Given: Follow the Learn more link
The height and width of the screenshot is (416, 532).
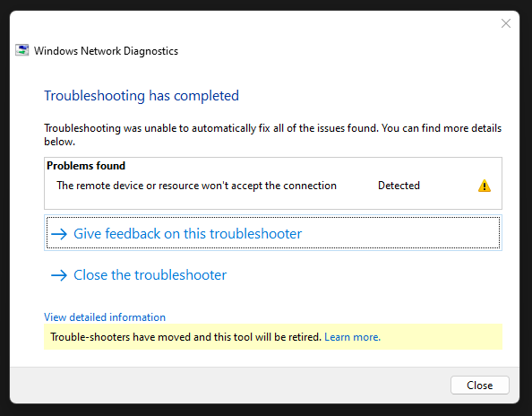Looking at the screenshot, I should tap(352, 337).
